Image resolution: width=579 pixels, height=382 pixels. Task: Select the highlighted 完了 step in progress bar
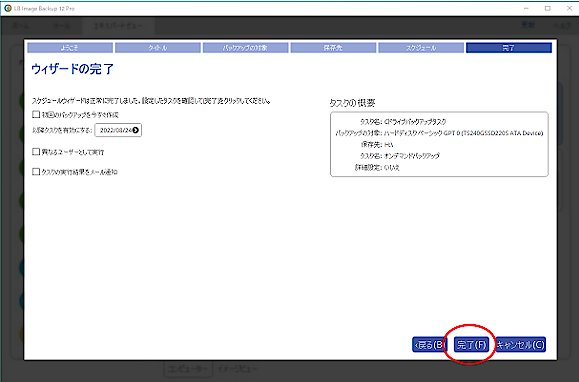(x=509, y=48)
